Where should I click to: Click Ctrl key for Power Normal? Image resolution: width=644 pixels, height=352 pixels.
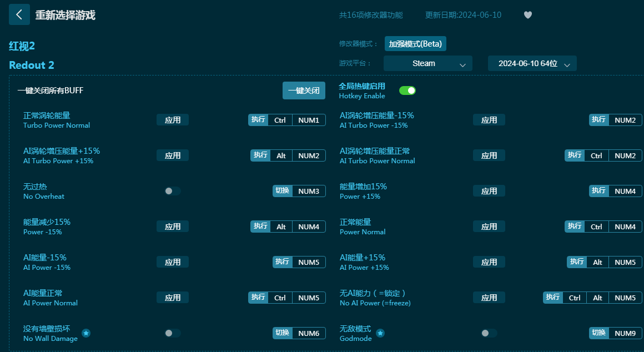[x=596, y=227]
